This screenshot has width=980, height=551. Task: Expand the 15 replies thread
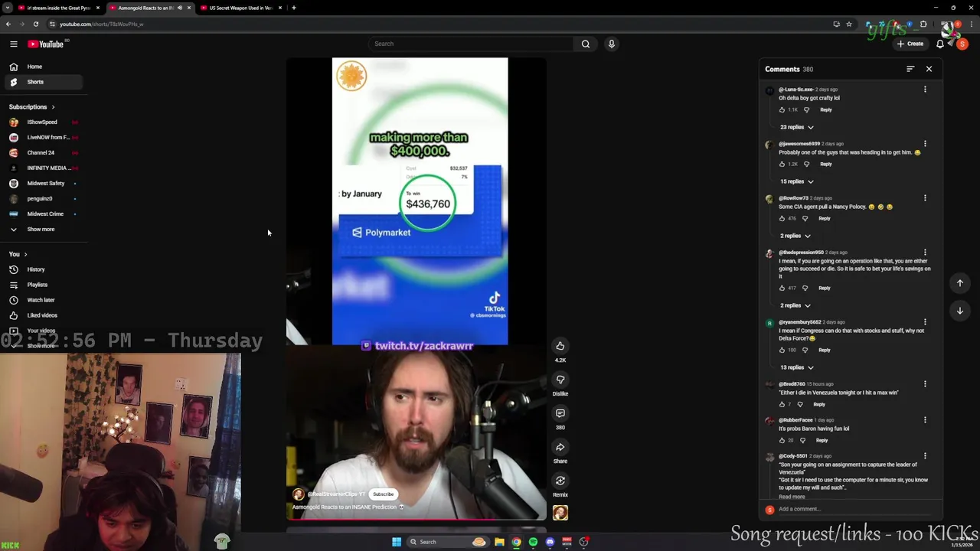coord(796,181)
